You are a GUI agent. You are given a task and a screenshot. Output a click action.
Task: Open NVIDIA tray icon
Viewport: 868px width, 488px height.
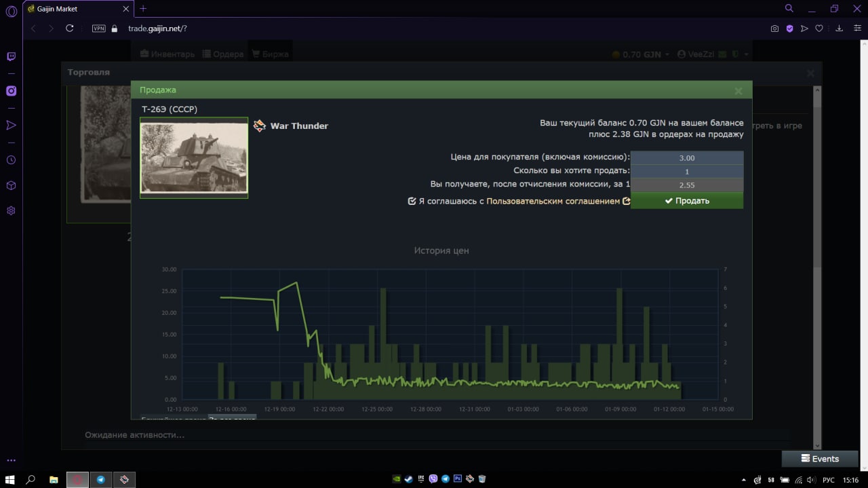[396, 479]
